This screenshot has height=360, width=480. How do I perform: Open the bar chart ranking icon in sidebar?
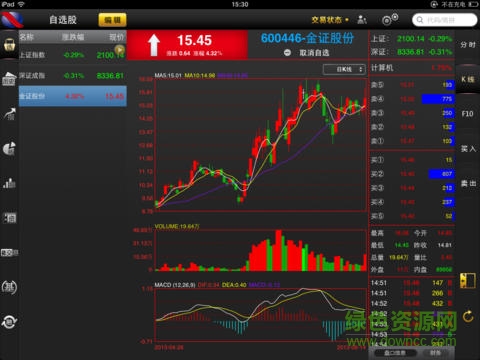click(9, 183)
